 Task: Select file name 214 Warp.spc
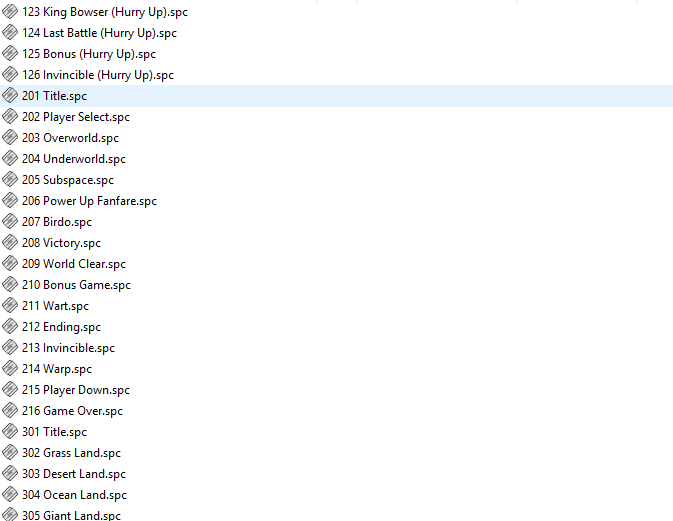[x=57, y=370]
